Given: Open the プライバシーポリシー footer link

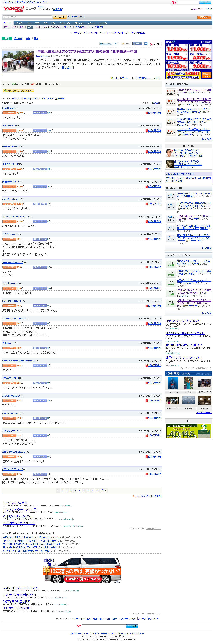Looking at the screenshot, I should coord(79,634).
